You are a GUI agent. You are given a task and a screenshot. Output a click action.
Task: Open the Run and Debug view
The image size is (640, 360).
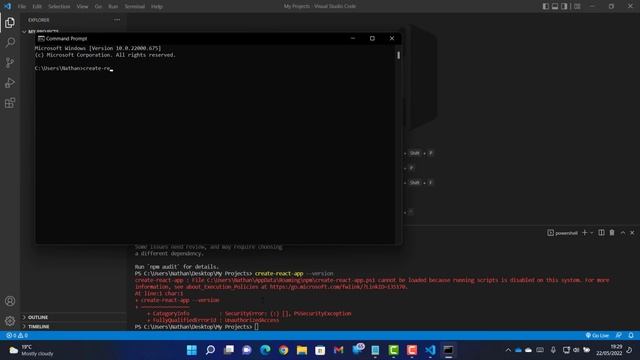click(10, 83)
